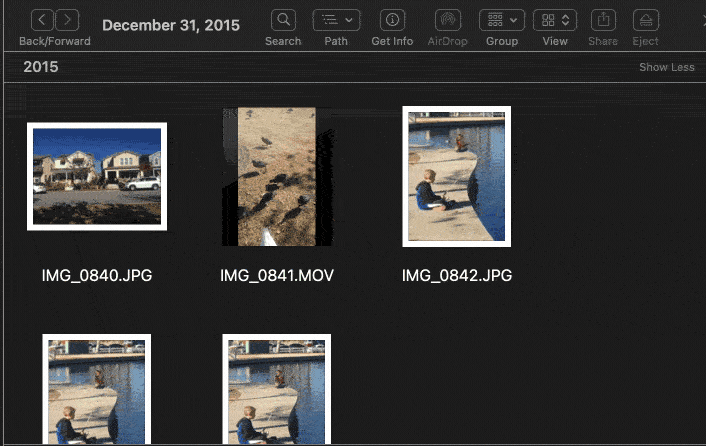Click the Share toolbar icon

pos(603,20)
